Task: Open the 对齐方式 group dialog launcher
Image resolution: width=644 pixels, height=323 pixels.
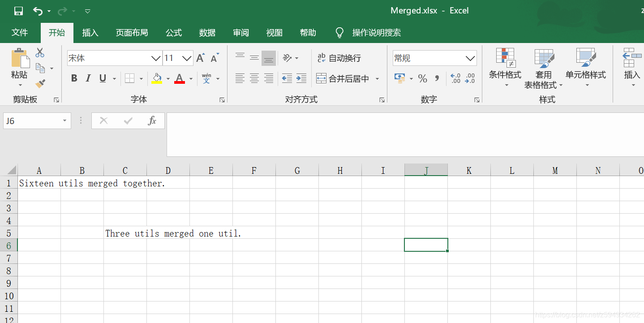Action: coord(382,100)
